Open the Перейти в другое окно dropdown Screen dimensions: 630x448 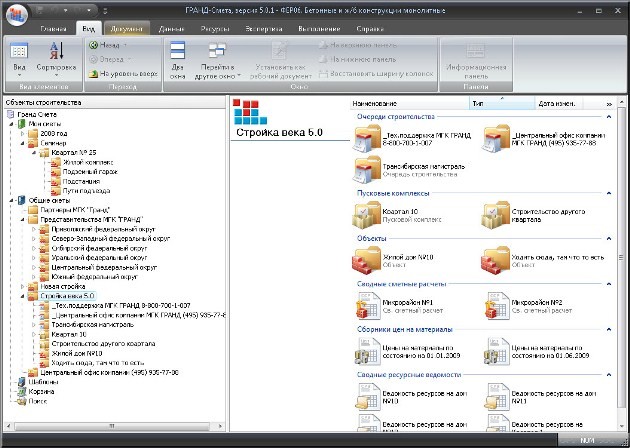[x=217, y=60]
